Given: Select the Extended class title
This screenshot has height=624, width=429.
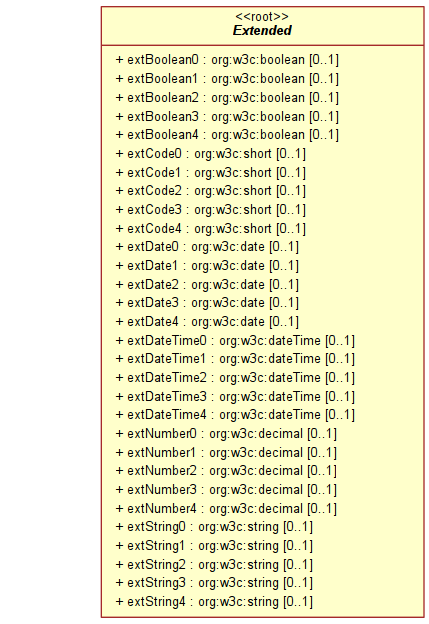Looking at the screenshot, I should click(x=262, y=30).
